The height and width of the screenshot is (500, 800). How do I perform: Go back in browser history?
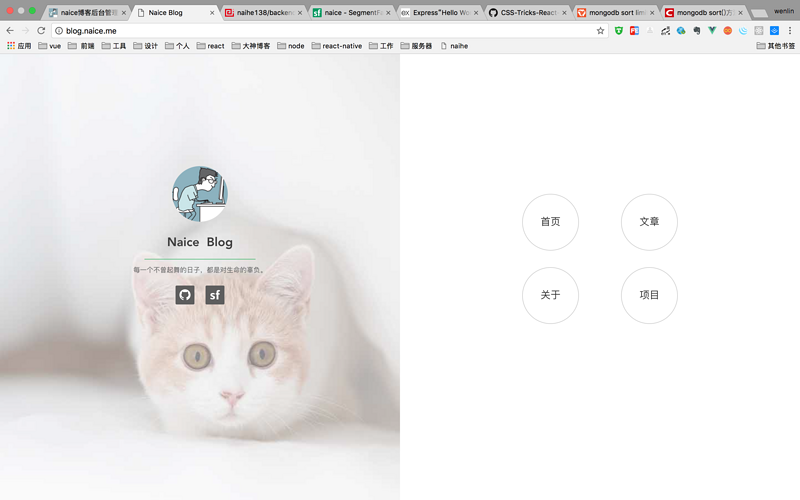(x=10, y=31)
